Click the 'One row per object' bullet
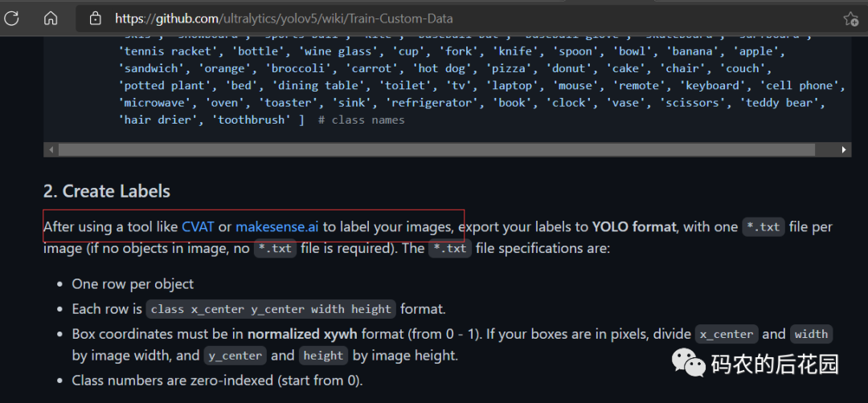Viewport: 868px width, 403px height. point(133,284)
